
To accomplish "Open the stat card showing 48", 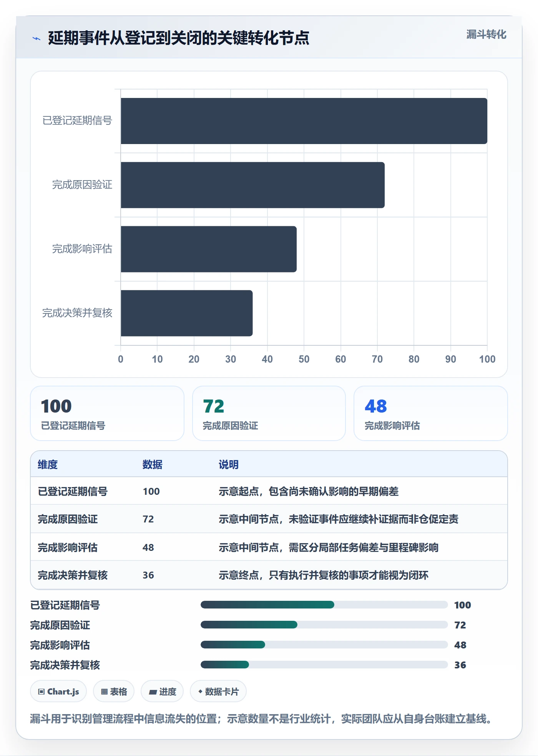I will pos(431,413).
